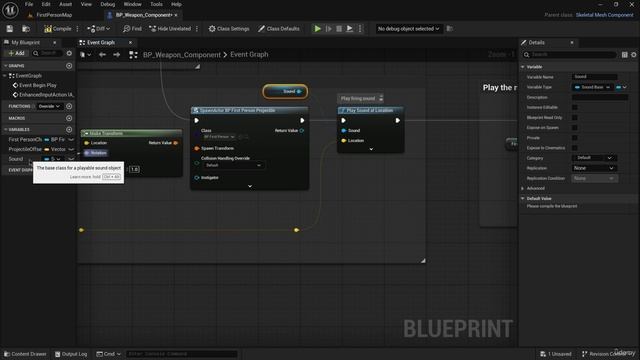Open the View menu
This screenshot has width=640, height=360.
pos(86,4)
